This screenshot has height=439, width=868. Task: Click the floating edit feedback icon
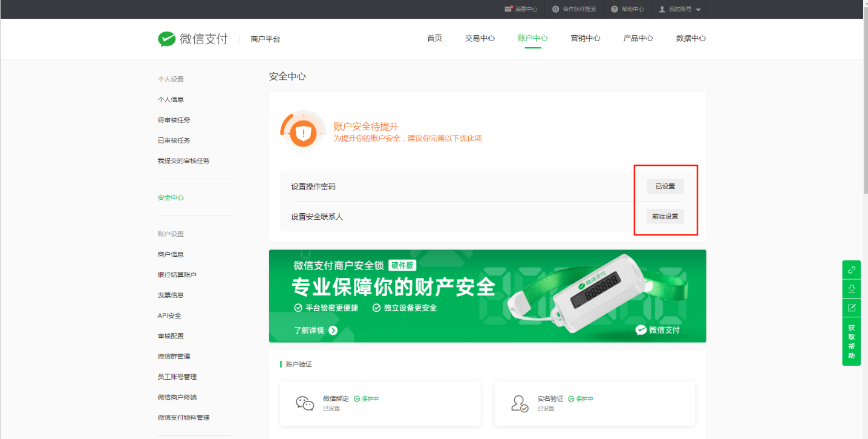coord(852,308)
